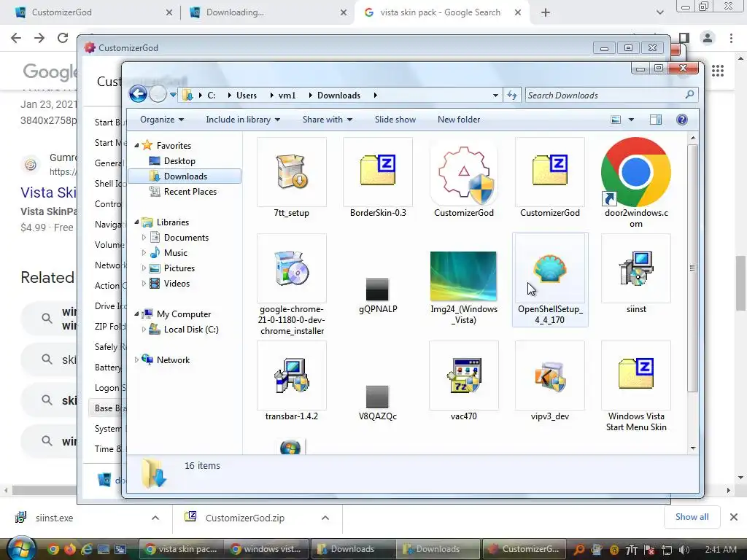Open more view options dropdown
Image resolution: width=747 pixels, height=560 pixels.
point(631,120)
